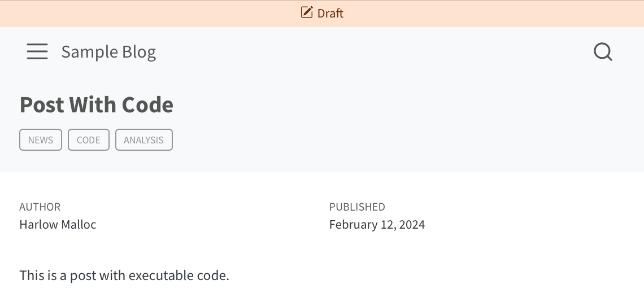Click the word "This" starting the body
Image resolution: width=644 pixels, height=306 pixels.
[x=30, y=276]
